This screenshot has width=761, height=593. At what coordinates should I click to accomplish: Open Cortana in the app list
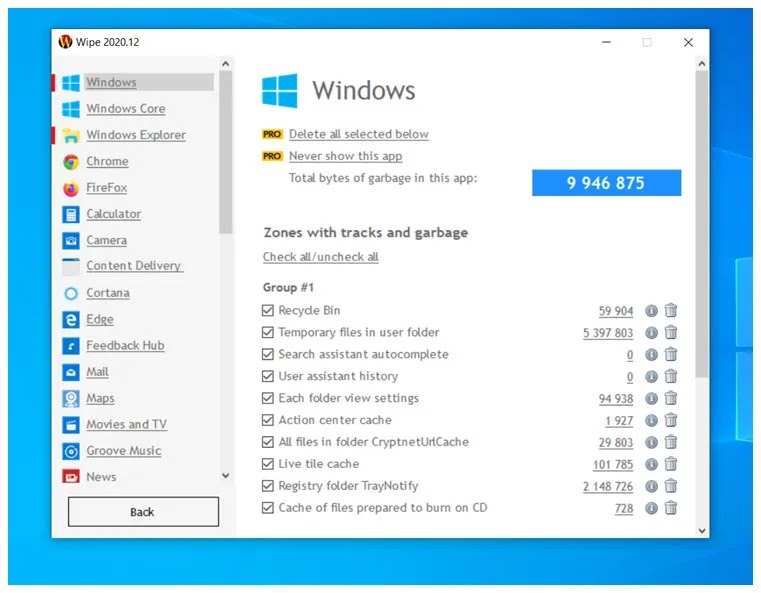(x=108, y=293)
